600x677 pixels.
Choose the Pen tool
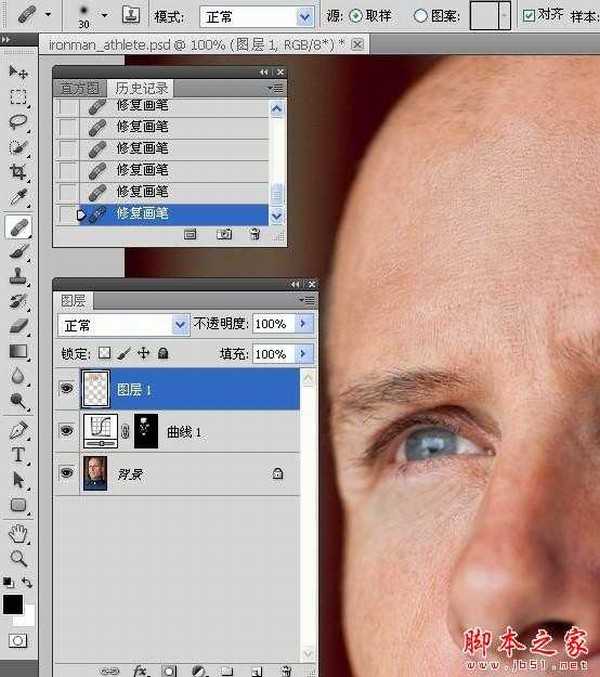pos(18,429)
